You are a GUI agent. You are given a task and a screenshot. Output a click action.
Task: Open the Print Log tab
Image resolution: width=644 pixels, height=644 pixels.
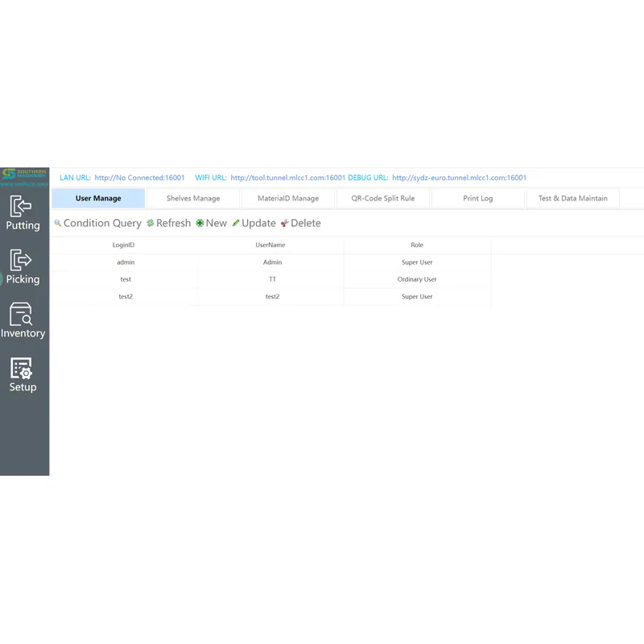477,198
